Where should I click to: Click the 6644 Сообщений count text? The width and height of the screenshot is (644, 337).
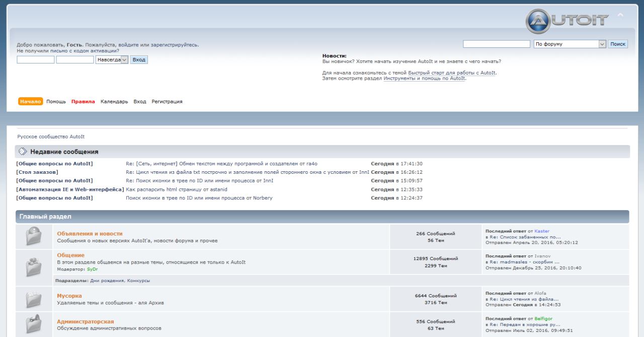click(436, 296)
